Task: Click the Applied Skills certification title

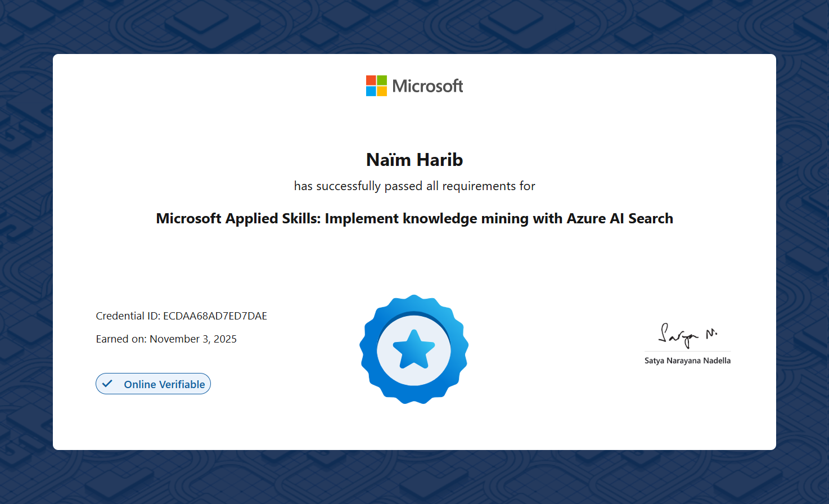Action: (x=414, y=218)
